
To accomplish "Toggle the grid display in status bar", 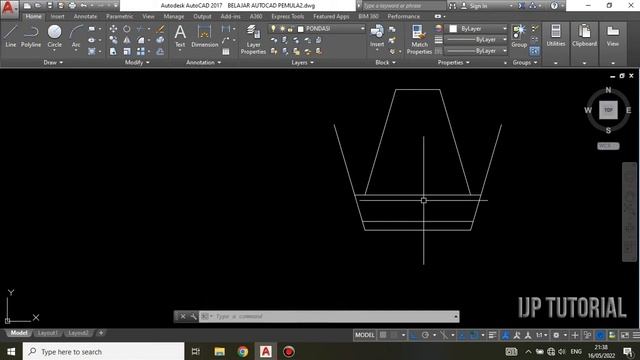I will tap(383, 335).
